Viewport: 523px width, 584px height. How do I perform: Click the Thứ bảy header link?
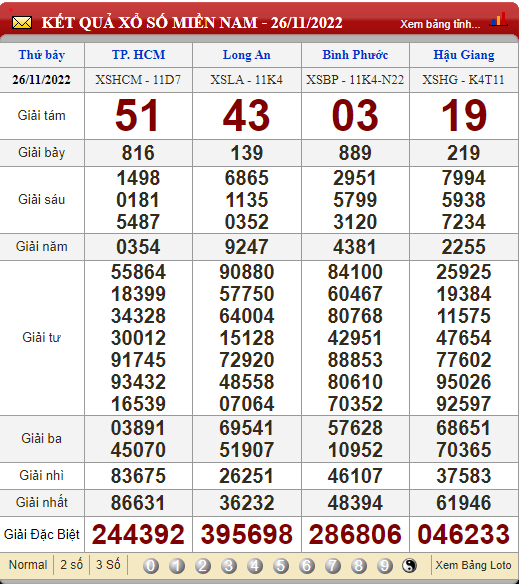pyautogui.click(x=42, y=55)
